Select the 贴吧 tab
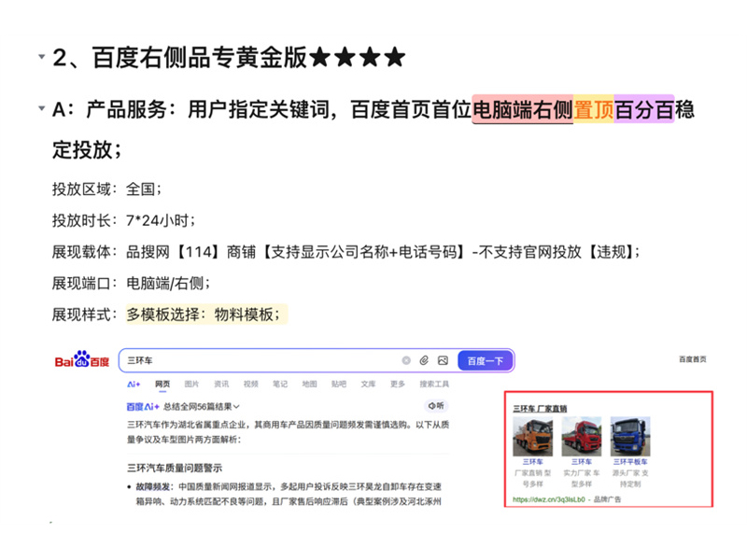 [x=339, y=384]
